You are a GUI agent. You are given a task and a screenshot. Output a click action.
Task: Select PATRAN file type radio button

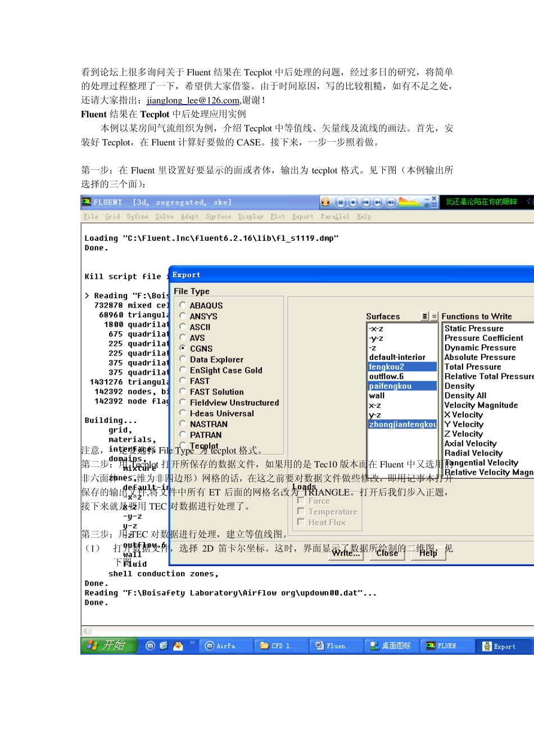(x=183, y=434)
